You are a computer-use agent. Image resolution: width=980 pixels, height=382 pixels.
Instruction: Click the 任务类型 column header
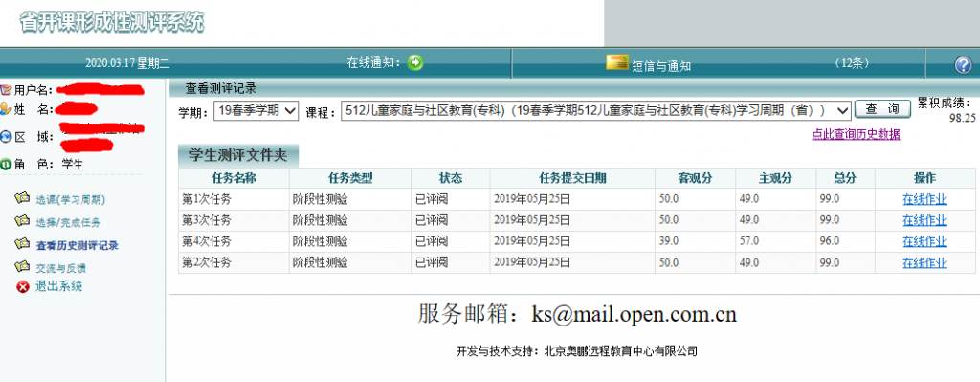(350, 178)
